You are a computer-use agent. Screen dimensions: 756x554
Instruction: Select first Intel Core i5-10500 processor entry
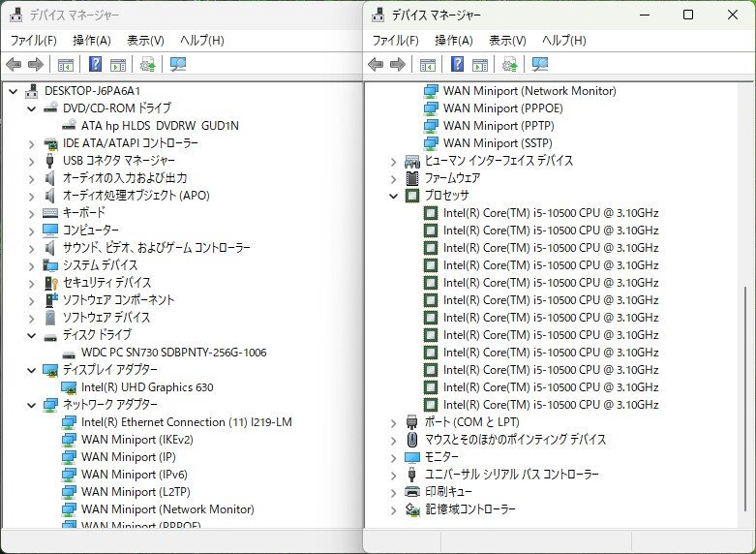coord(551,213)
